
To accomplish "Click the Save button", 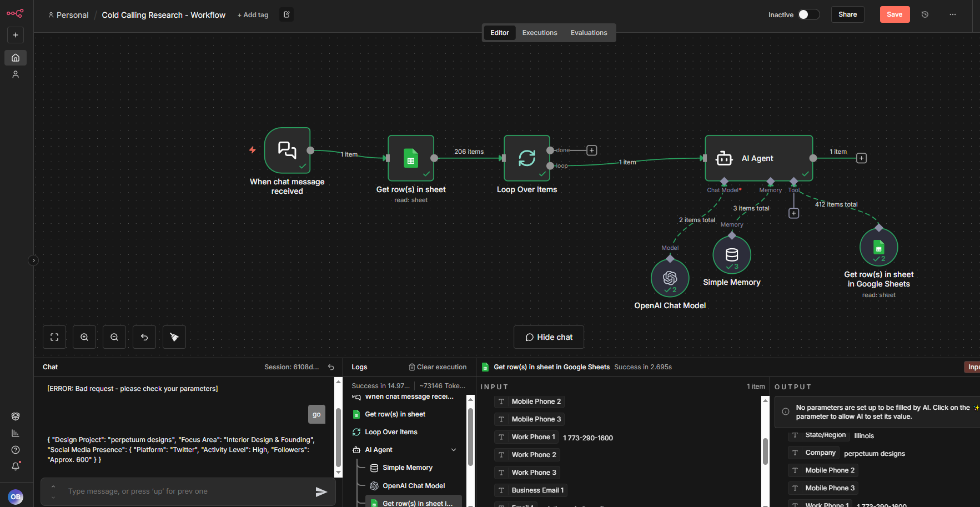I will click(894, 14).
